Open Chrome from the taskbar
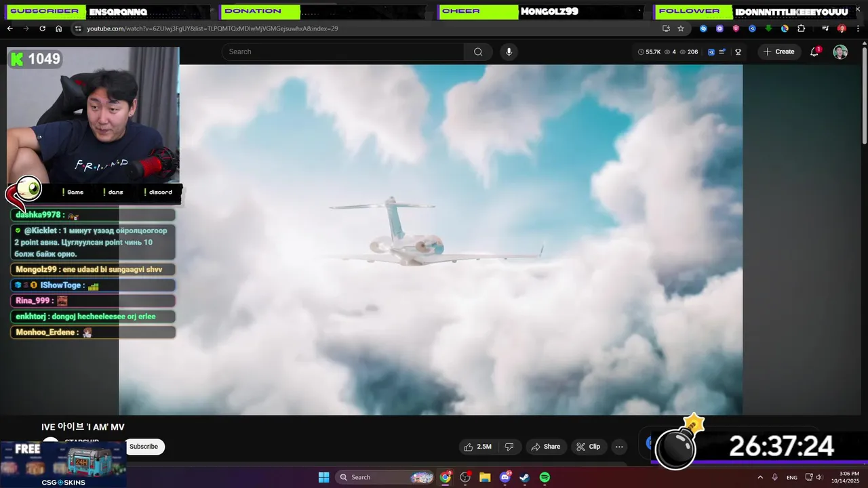Screen dimensions: 868x488 (x=445, y=477)
